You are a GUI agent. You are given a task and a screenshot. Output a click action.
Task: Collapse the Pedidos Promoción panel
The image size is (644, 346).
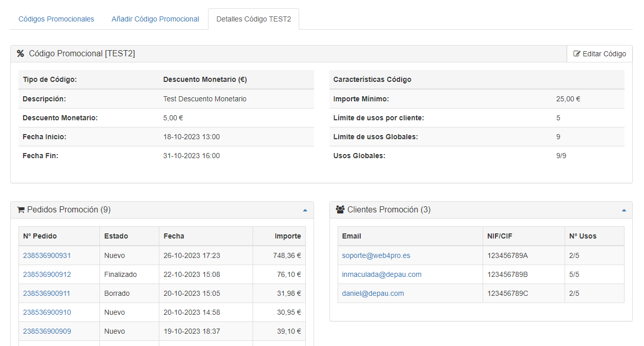click(305, 210)
